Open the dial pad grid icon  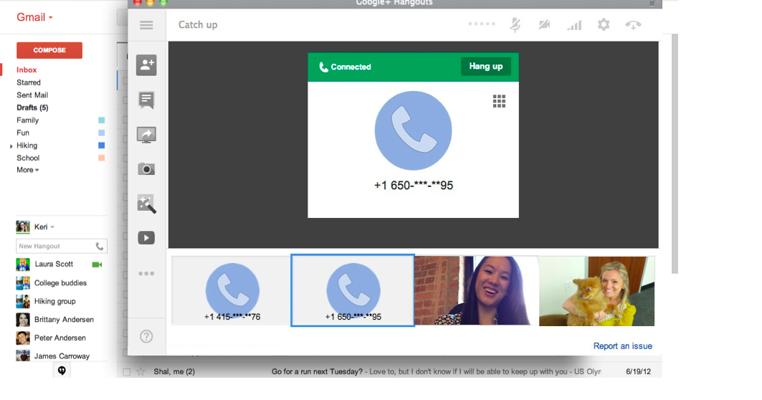point(499,101)
